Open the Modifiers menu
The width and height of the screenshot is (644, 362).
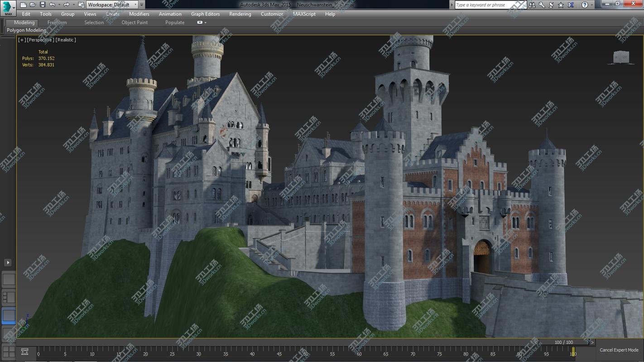click(x=139, y=14)
